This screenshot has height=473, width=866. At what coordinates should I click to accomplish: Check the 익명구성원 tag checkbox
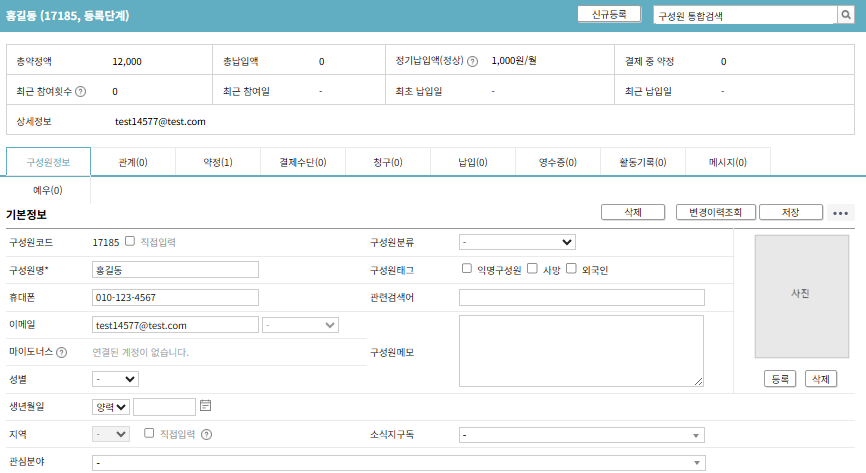coord(467,268)
